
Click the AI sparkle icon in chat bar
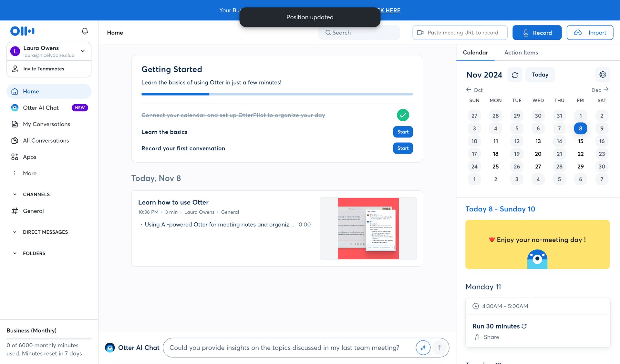click(x=423, y=348)
